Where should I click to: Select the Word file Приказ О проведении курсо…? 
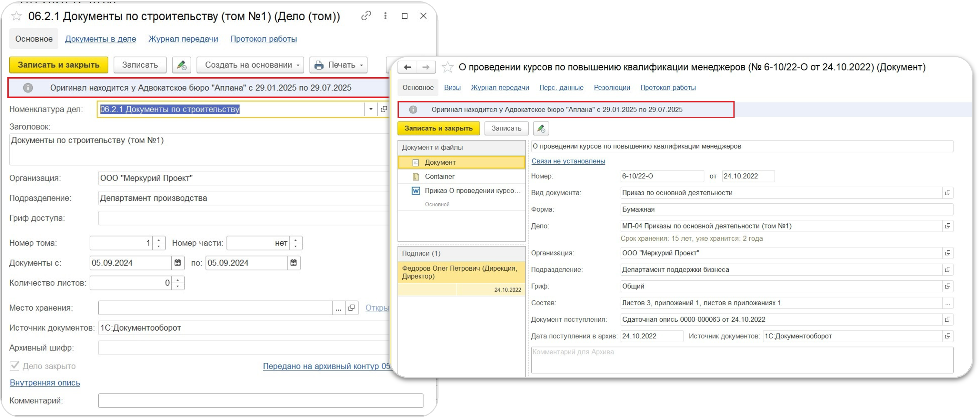coord(462,191)
